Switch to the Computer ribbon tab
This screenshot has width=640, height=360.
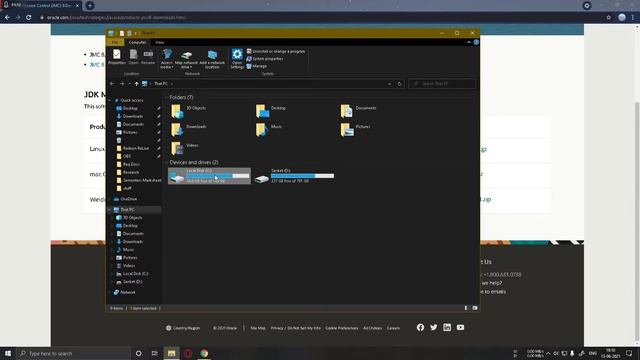point(137,42)
